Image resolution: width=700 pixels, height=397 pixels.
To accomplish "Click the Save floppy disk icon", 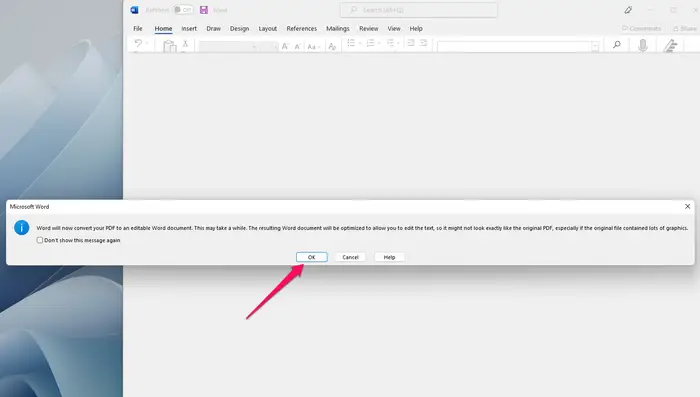I will [204, 10].
